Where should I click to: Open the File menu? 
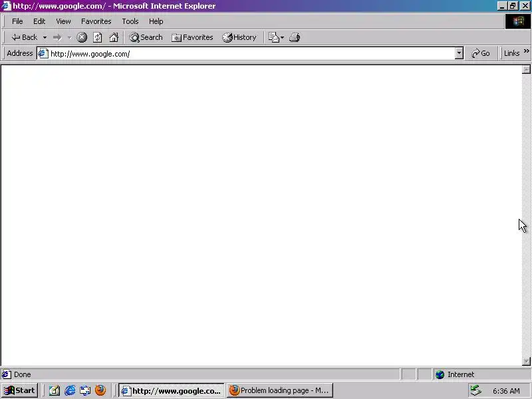pyautogui.click(x=17, y=21)
